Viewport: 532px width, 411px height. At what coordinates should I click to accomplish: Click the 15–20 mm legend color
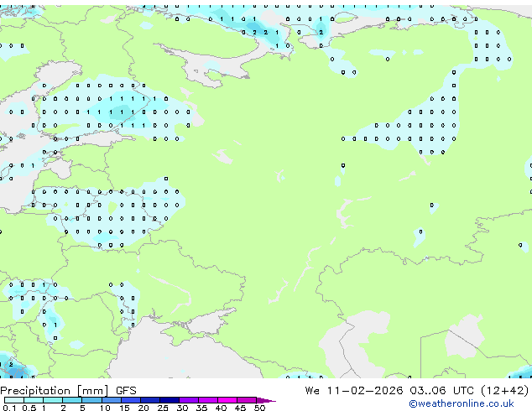(131, 400)
